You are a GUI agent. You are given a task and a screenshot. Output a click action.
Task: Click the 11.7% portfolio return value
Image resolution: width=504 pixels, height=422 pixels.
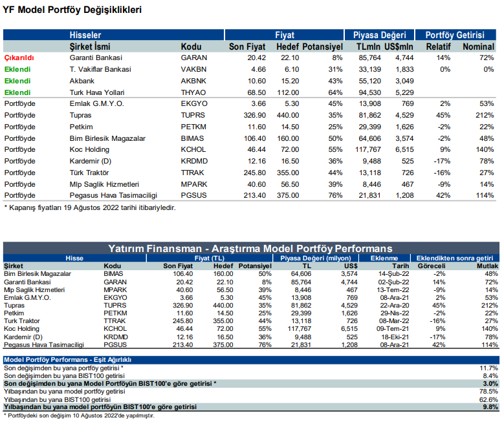click(489, 368)
